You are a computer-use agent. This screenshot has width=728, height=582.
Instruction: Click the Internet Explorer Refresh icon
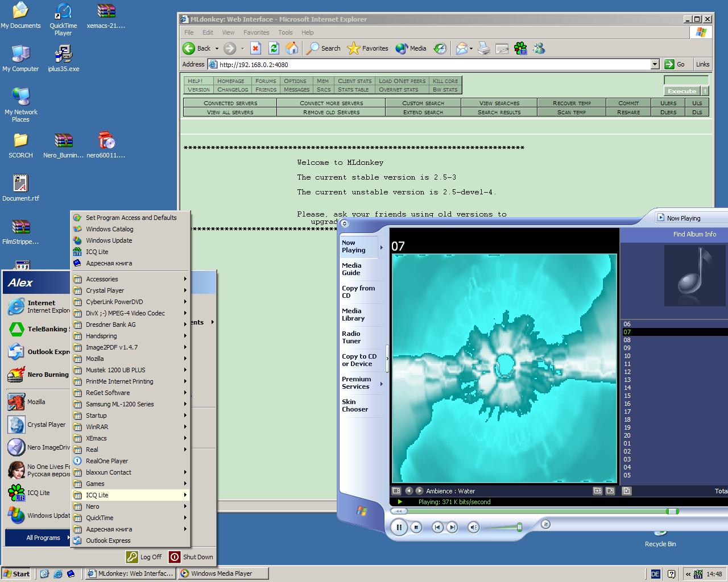point(274,48)
